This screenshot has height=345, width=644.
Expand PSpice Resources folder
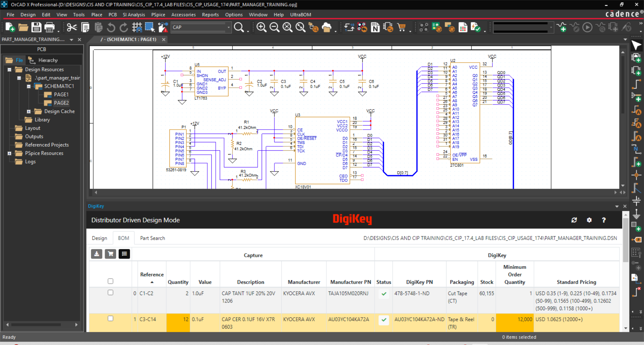tap(9, 153)
